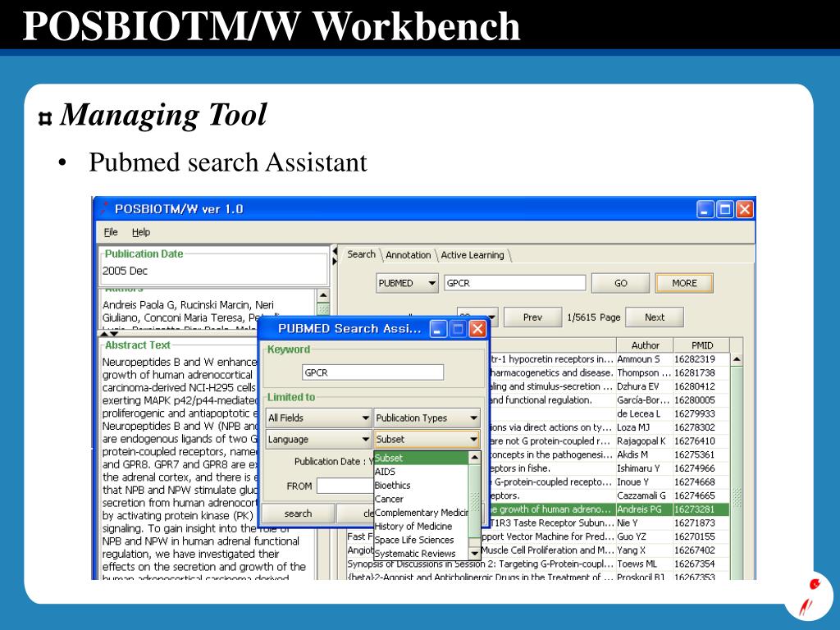Image resolution: width=840 pixels, height=630 pixels.
Task: Select Cancer from the Subset list
Action: 421,499
